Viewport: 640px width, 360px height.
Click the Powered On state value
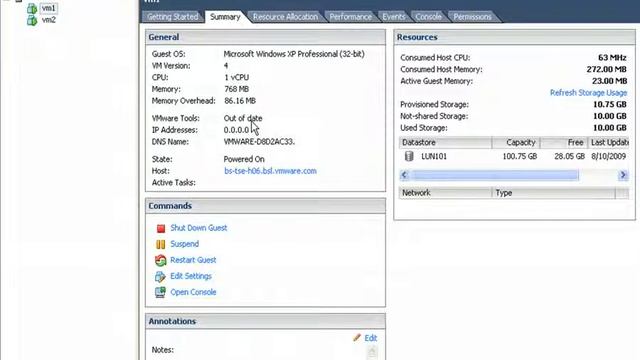click(244, 159)
